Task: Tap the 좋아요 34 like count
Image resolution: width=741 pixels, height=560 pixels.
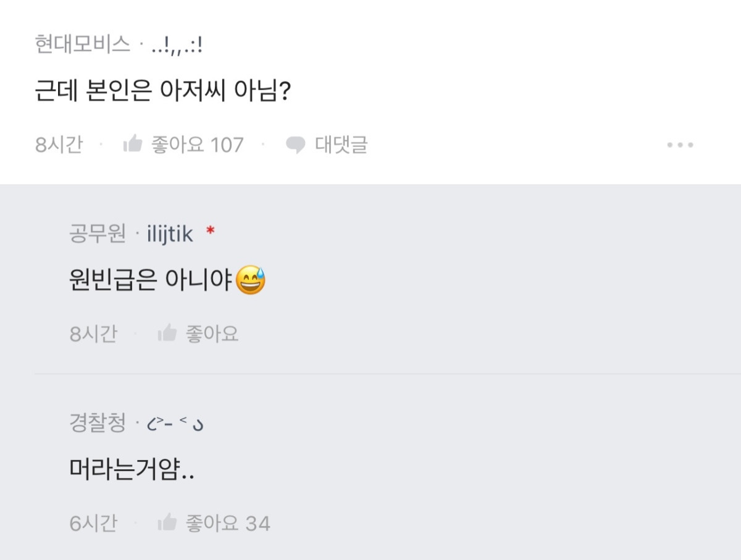Action: click(228, 524)
